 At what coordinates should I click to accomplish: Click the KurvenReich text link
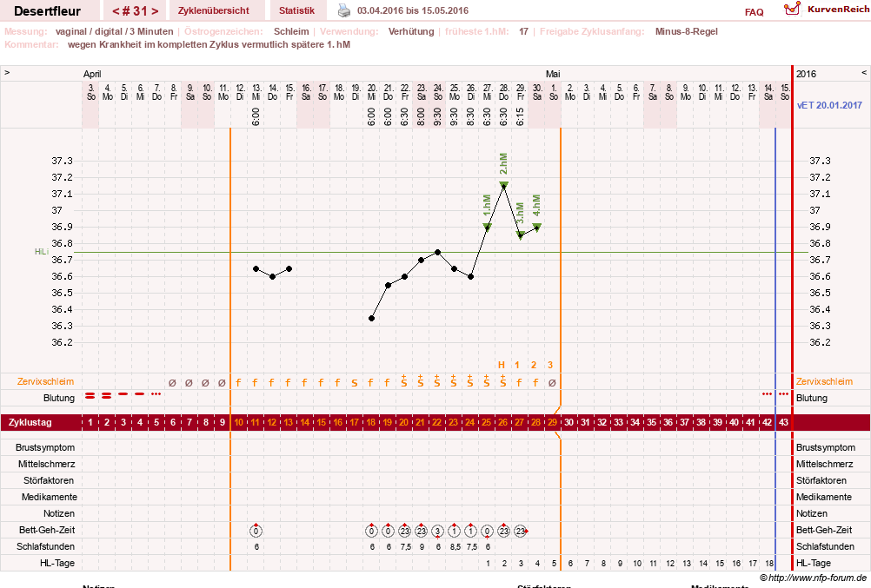click(x=838, y=10)
